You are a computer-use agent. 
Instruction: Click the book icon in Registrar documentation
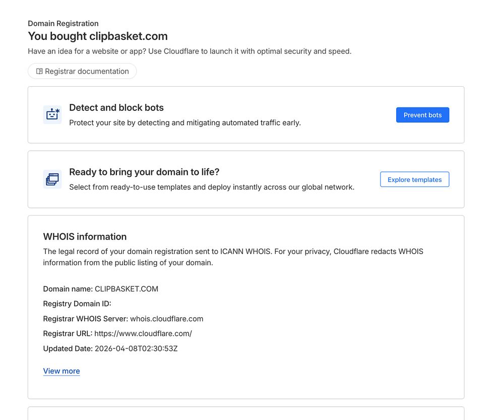click(39, 72)
